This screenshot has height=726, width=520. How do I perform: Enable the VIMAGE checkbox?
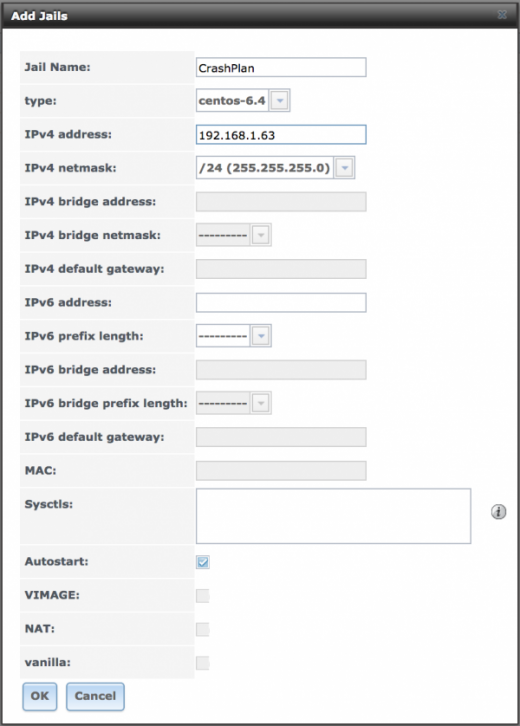(x=203, y=595)
